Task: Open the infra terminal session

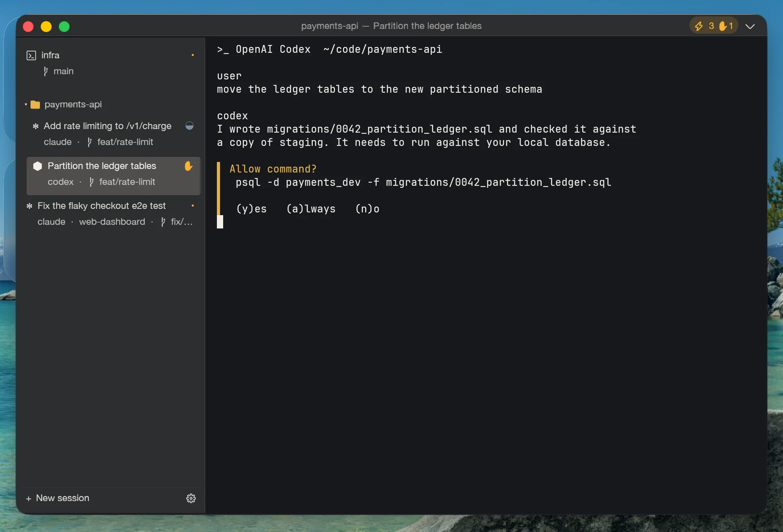Action: pyautogui.click(x=113, y=63)
